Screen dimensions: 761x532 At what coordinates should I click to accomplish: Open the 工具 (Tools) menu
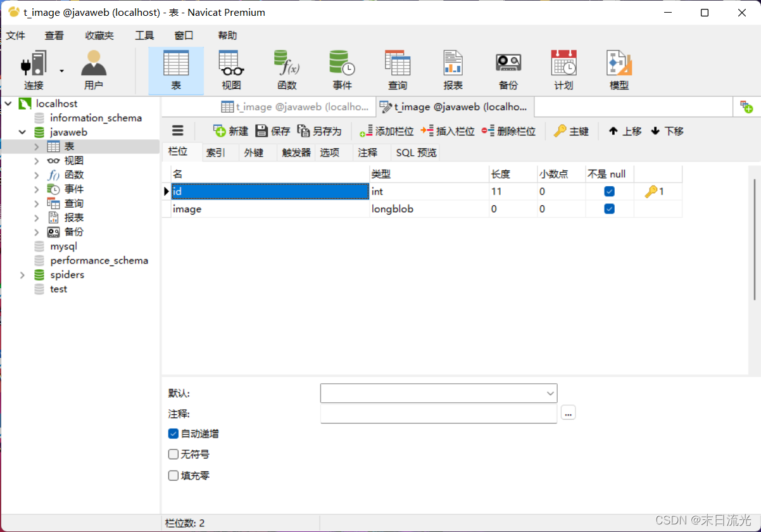pyautogui.click(x=144, y=36)
